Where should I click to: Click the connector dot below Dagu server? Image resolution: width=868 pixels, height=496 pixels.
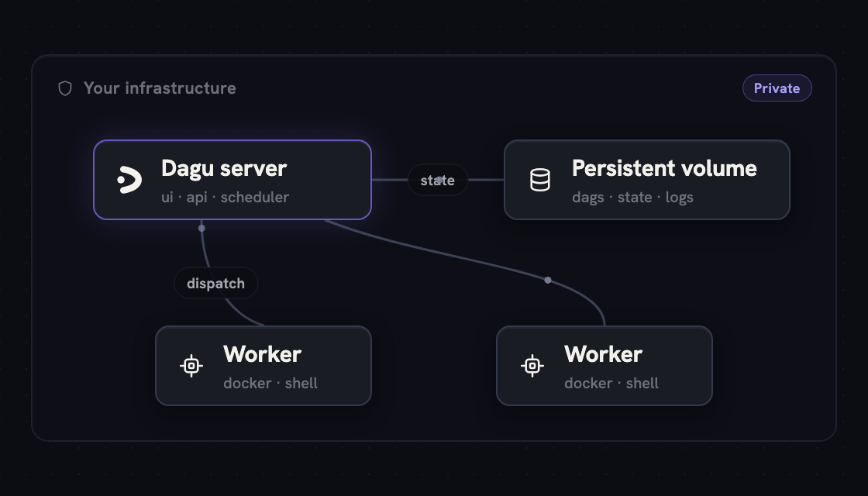201,228
